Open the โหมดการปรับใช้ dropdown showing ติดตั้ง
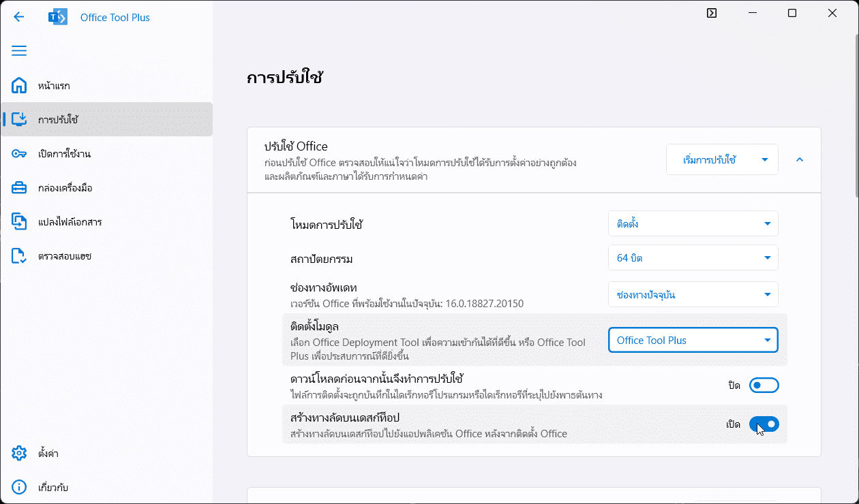This screenshot has height=504, width=859. 693,223
